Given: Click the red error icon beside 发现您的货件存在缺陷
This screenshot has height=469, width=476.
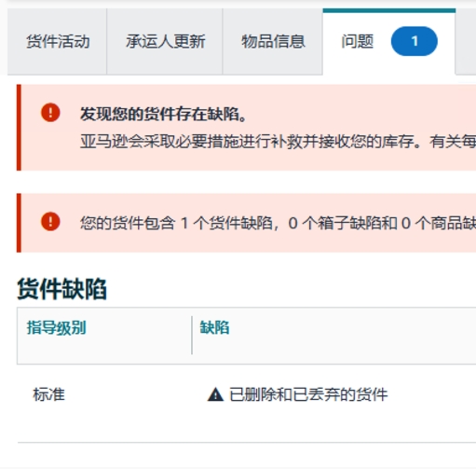Looking at the screenshot, I should coord(50,113).
